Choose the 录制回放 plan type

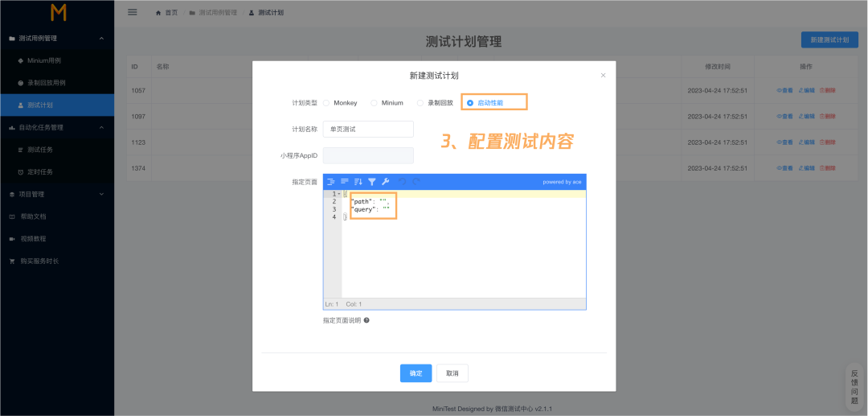[x=420, y=103]
